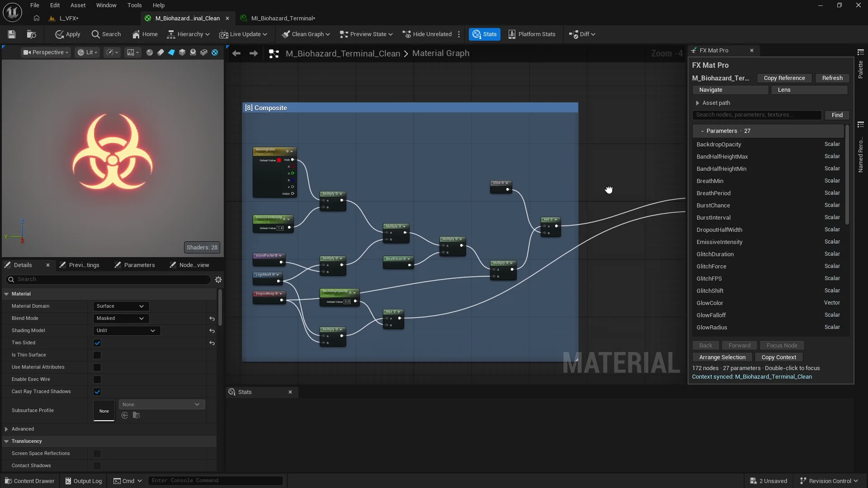Image resolution: width=868 pixels, height=488 pixels.
Task: Expand Asset path in FX Mat Pro
Action: [698, 103]
